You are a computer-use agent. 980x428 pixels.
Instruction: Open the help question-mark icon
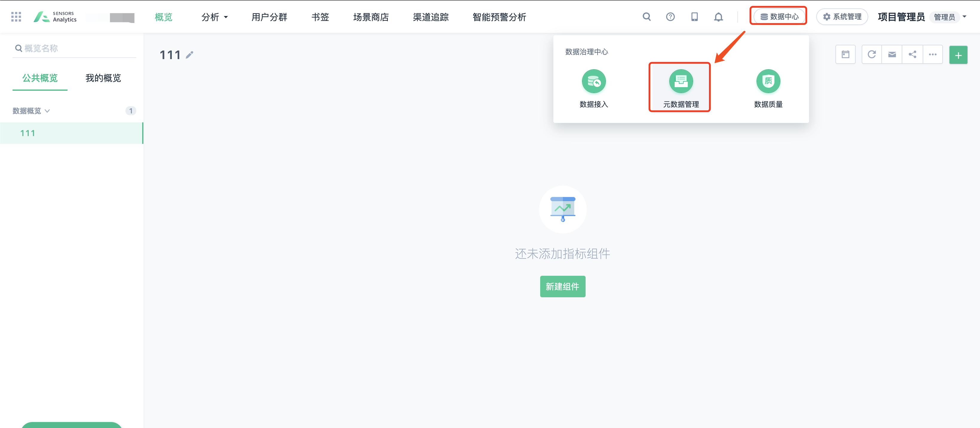670,17
